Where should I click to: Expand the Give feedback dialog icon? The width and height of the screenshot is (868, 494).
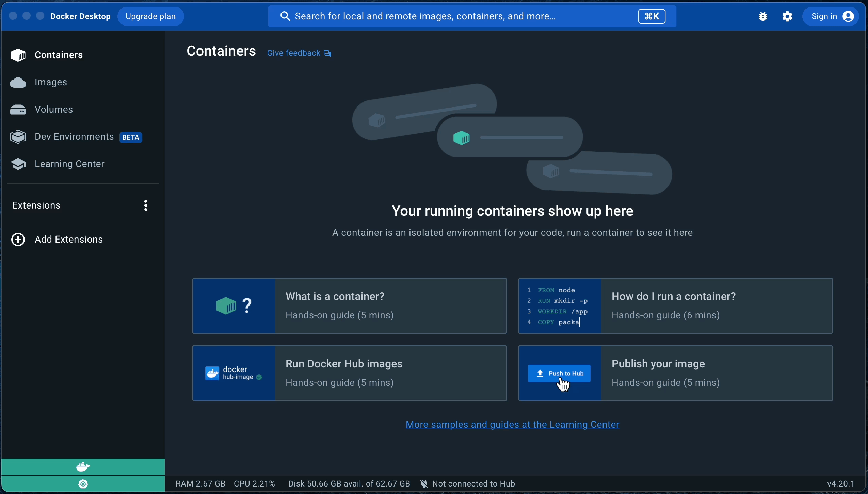point(326,53)
